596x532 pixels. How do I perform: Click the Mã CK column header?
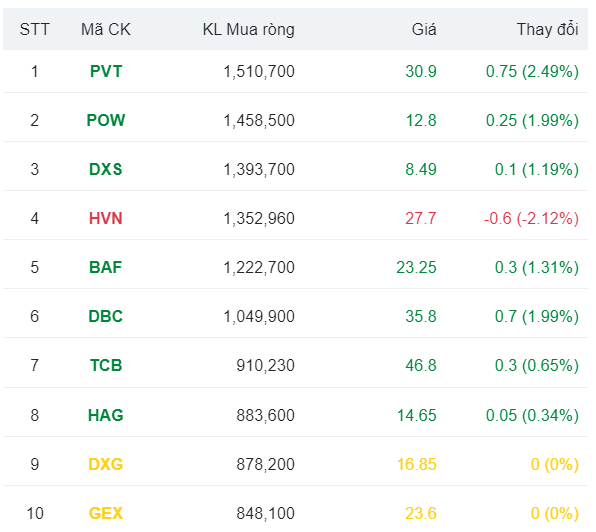[x=106, y=30]
